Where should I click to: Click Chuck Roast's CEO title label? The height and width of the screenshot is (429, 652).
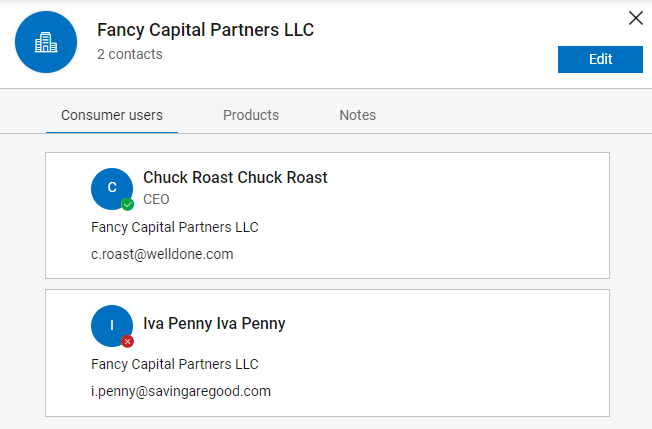click(156, 200)
